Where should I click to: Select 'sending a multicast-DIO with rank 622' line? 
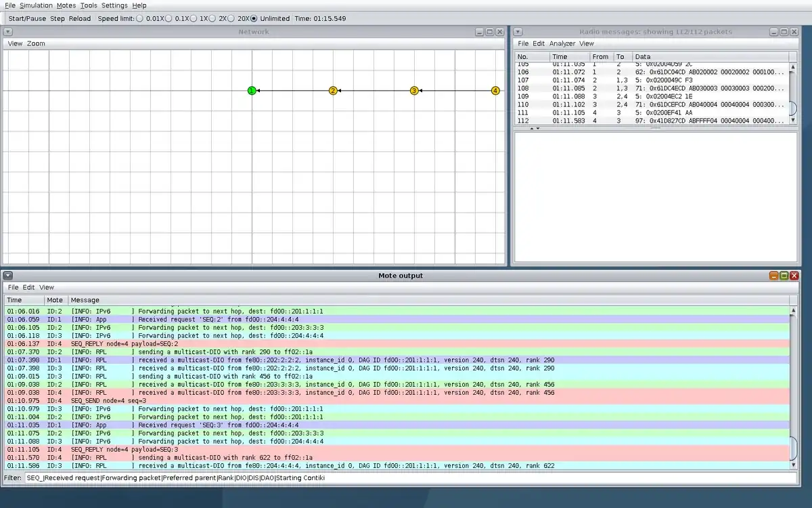397,458
